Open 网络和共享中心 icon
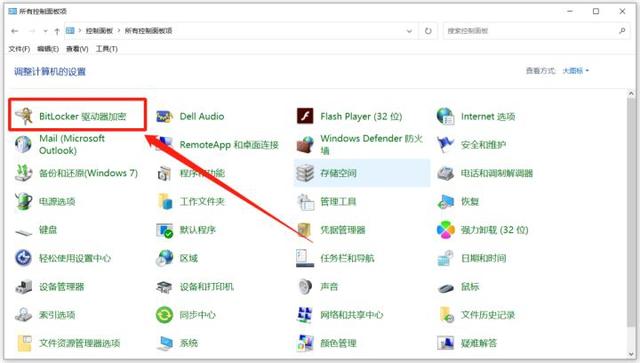The width and height of the screenshot is (640, 363). click(305, 315)
